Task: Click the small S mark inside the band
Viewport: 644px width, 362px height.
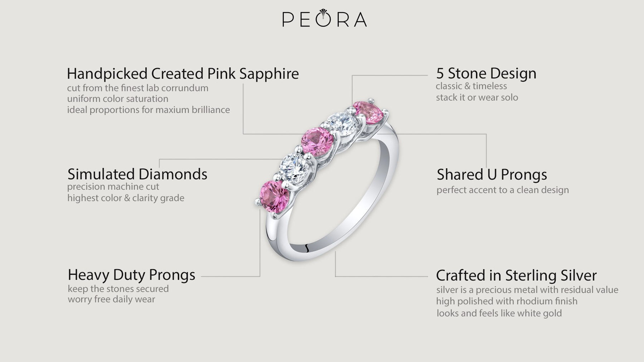Action: pos(307,248)
